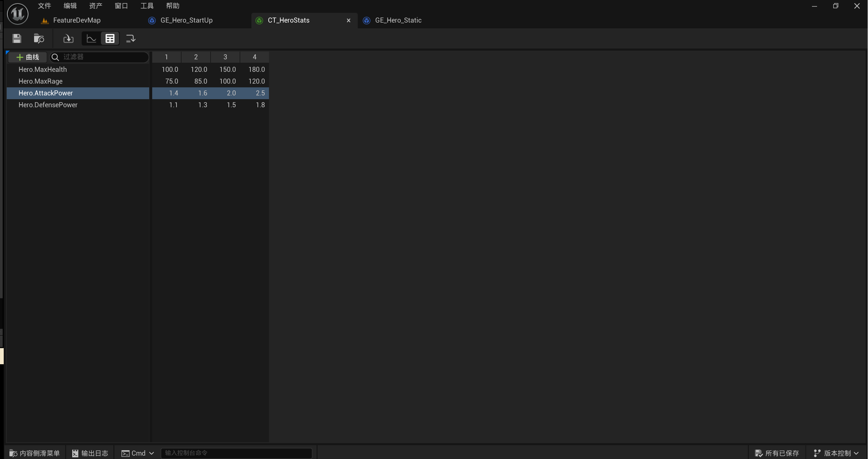Viewport: 868px width, 459px height.
Task: Click DefensePower value 1.5
Action: pos(231,105)
